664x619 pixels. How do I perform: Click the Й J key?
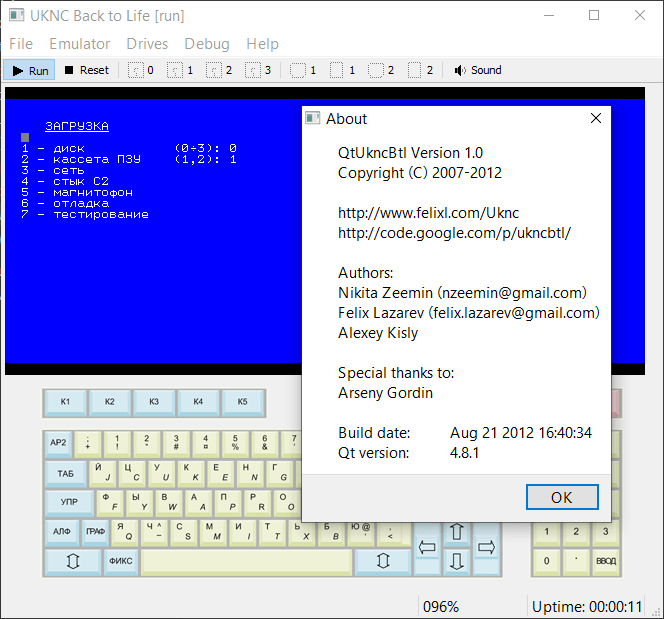click(x=103, y=473)
